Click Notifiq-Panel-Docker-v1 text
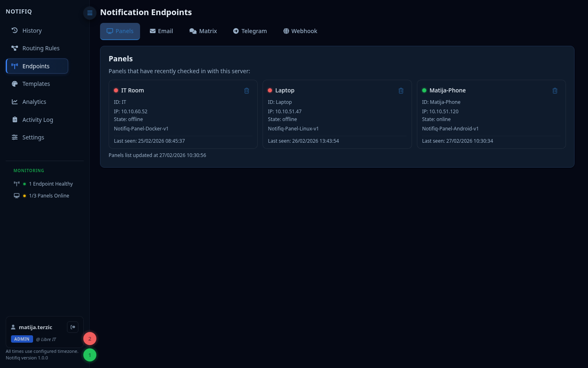The image size is (588, 368). click(141, 128)
